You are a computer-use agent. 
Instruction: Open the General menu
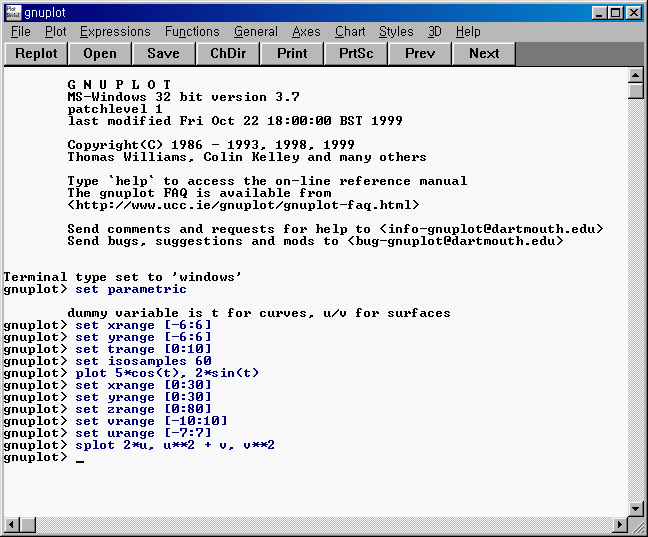point(256,32)
